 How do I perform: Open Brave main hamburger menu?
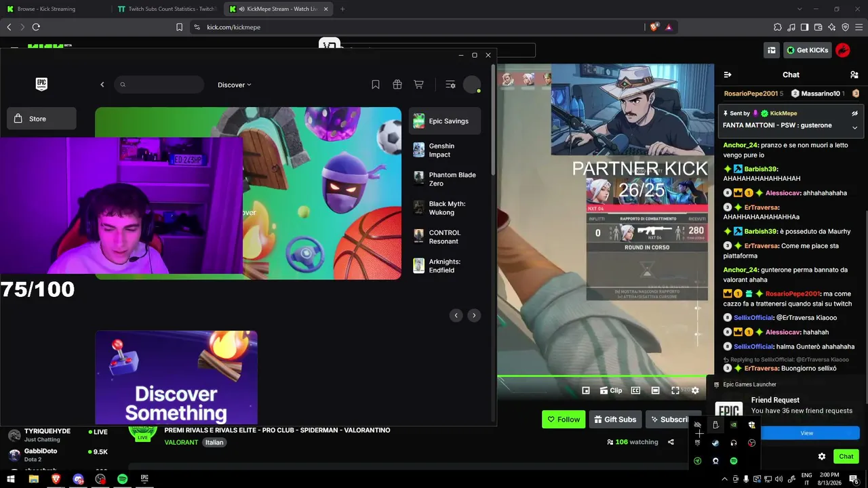click(x=859, y=27)
